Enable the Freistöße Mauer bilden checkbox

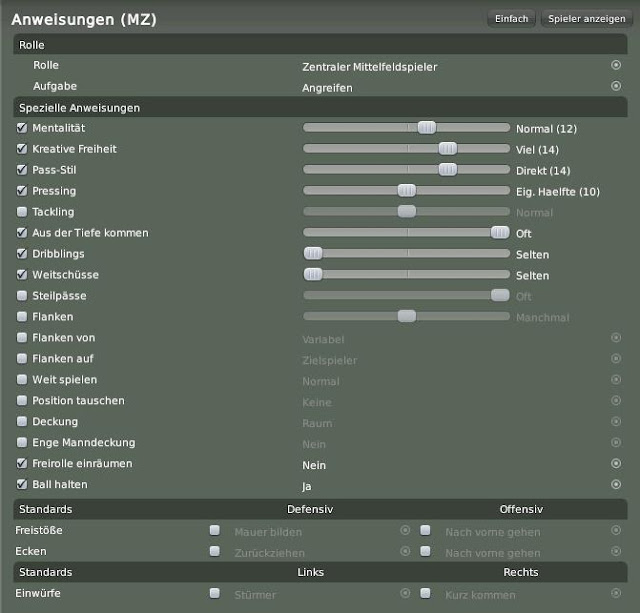pos(214,531)
